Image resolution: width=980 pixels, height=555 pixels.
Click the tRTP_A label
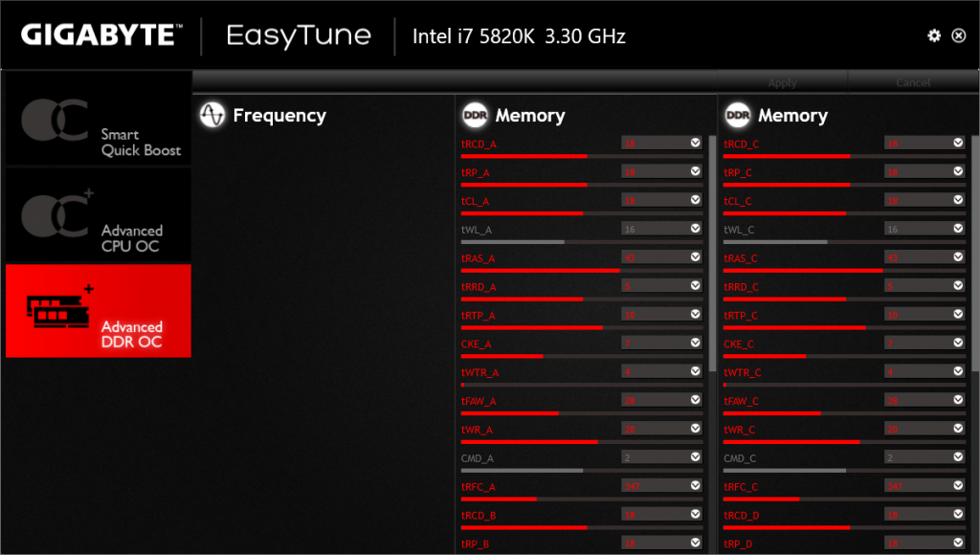tap(479, 316)
